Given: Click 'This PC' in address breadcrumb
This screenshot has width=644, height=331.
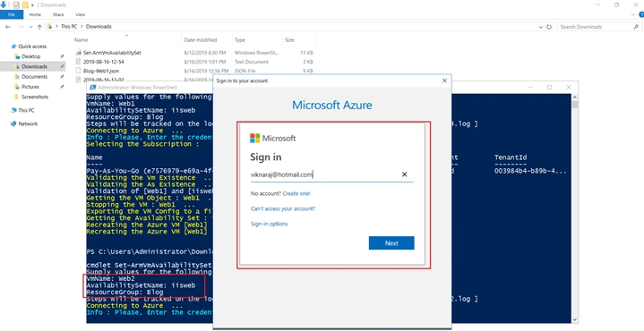Looking at the screenshot, I should (69, 26).
